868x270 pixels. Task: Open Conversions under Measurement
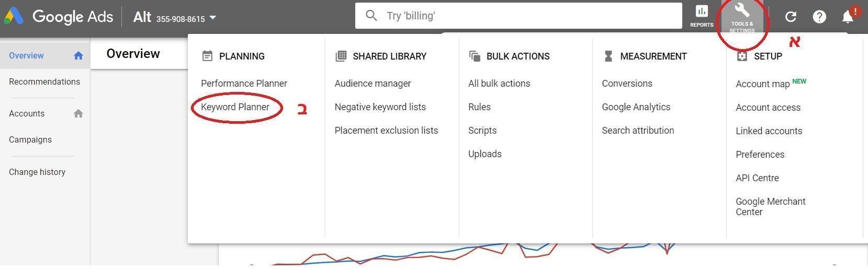(x=627, y=84)
